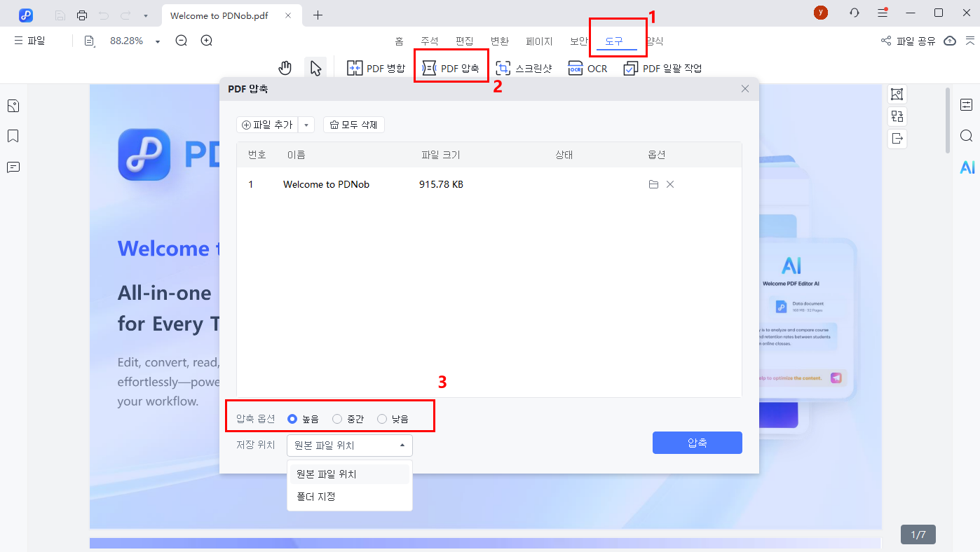The width and height of the screenshot is (980, 552).
Task: Open the PDF 병합 tool
Action: (x=376, y=67)
